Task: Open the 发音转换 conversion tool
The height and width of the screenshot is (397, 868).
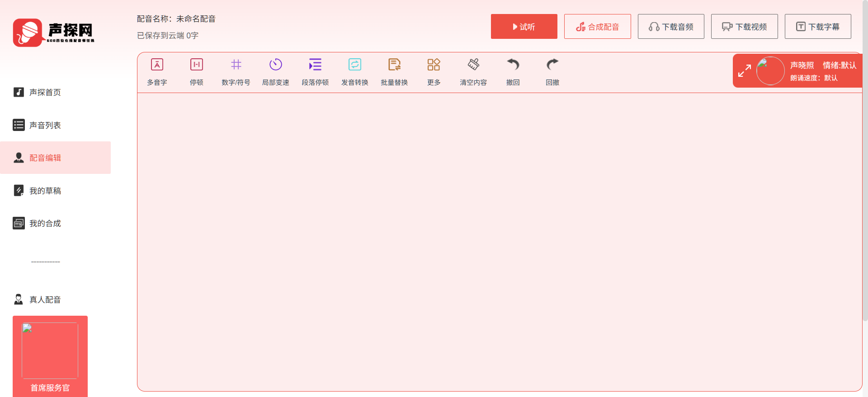Action: click(354, 65)
